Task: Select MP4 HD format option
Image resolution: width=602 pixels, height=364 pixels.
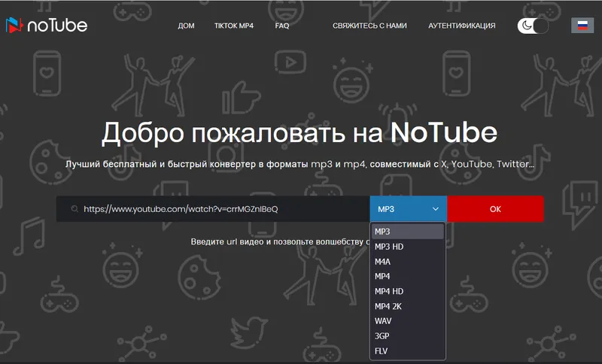Action: coord(408,291)
